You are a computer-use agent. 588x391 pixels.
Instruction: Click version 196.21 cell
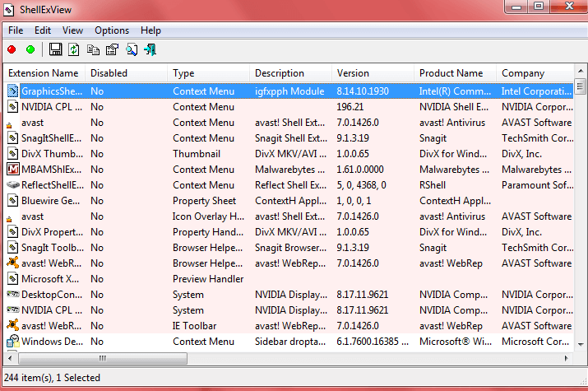pyautogui.click(x=350, y=107)
